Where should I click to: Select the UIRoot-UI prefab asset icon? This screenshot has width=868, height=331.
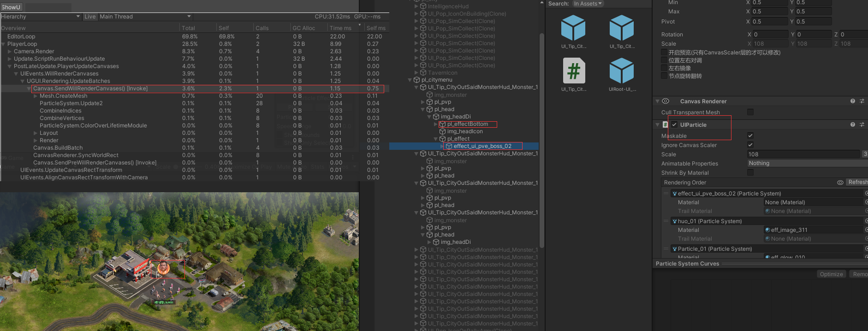pos(621,71)
